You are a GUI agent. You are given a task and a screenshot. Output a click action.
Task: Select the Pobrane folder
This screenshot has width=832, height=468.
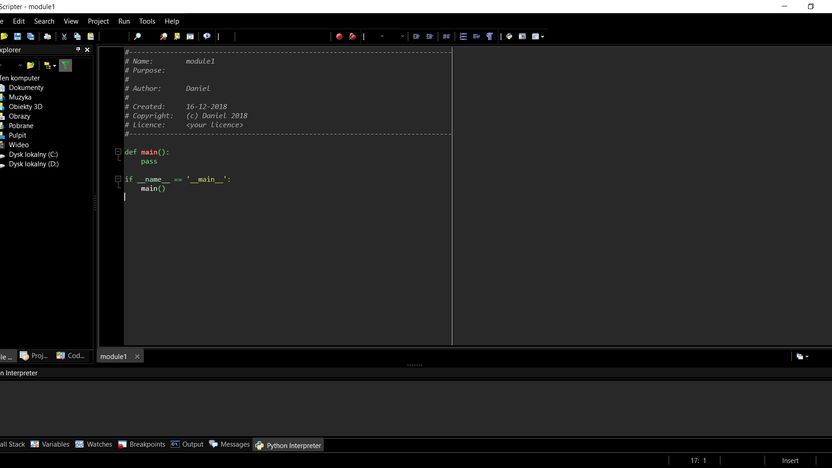[21, 126]
